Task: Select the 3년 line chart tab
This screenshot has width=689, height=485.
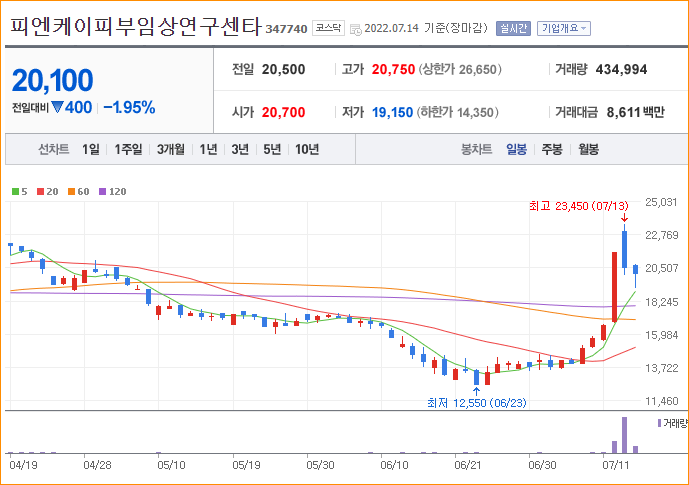Action: pyautogui.click(x=240, y=149)
